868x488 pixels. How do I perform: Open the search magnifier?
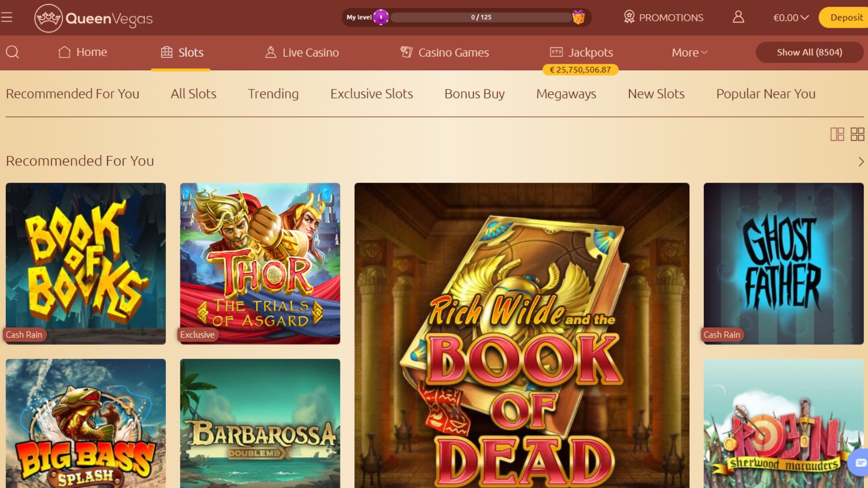pos(12,52)
